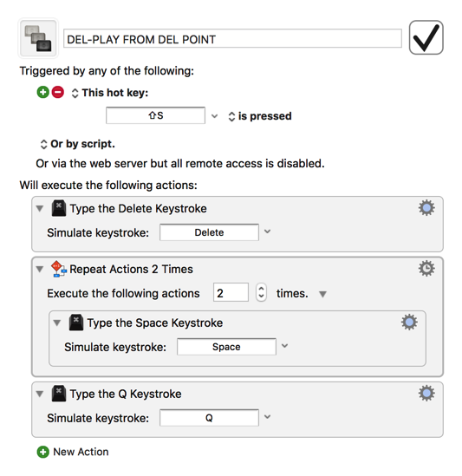Image resolution: width=462 pixels, height=476 pixels.
Task: Open gear menu for Space Keystroke action
Action: [x=409, y=322]
